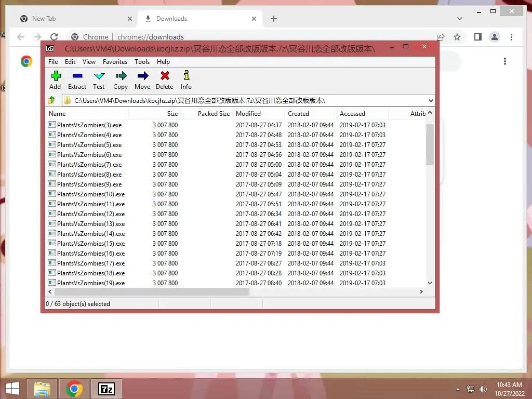Image resolution: width=532 pixels, height=399 pixels.
Task: Open Chrome profile avatar icon
Action: pyautogui.click(x=495, y=37)
